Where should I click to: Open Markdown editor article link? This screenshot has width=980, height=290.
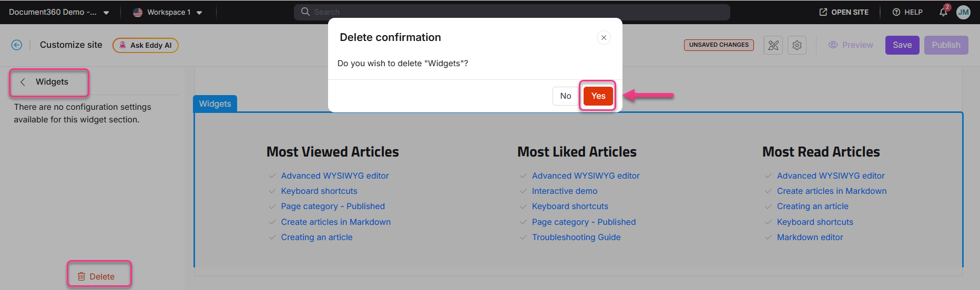click(810, 237)
